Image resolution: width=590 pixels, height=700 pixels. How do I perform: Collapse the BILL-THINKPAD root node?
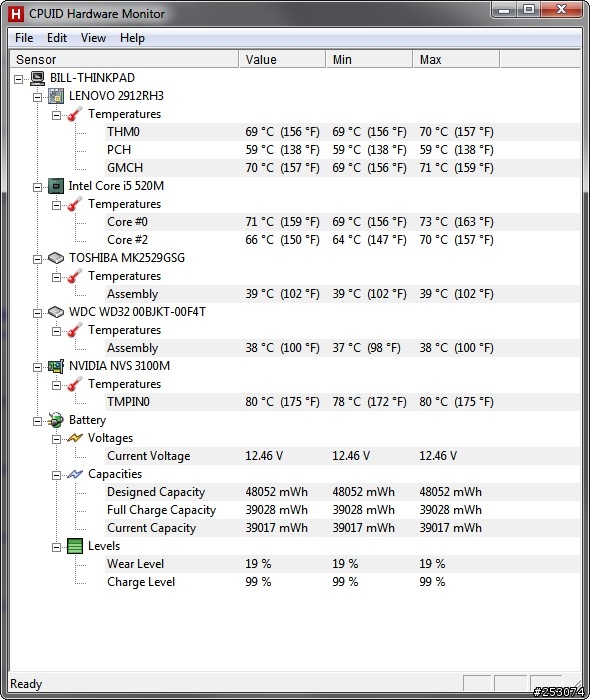coord(18,79)
